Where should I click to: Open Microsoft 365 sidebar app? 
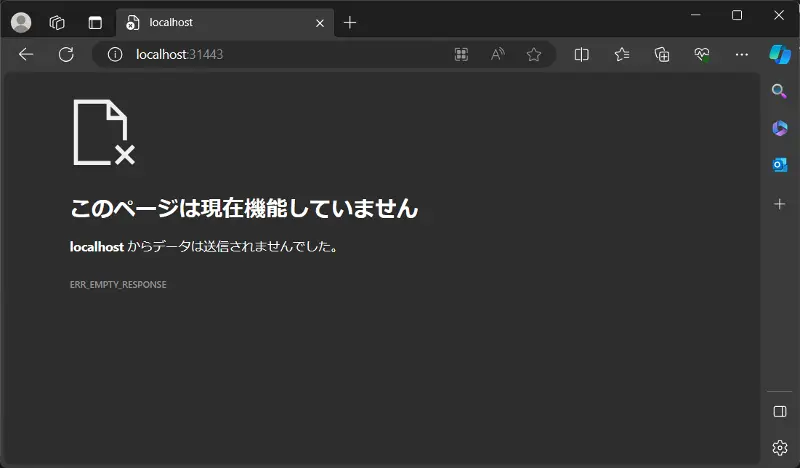pos(780,128)
